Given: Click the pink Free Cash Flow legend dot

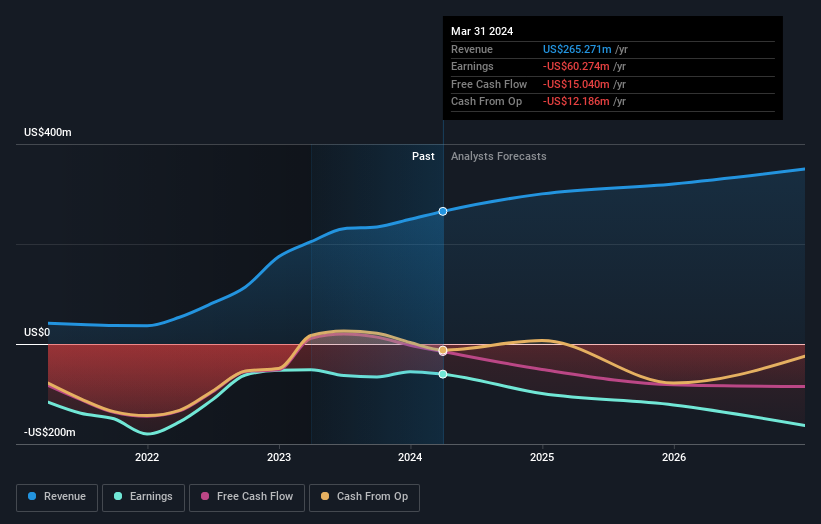Looking at the screenshot, I should pyautogui.click(x=205, y=496).
